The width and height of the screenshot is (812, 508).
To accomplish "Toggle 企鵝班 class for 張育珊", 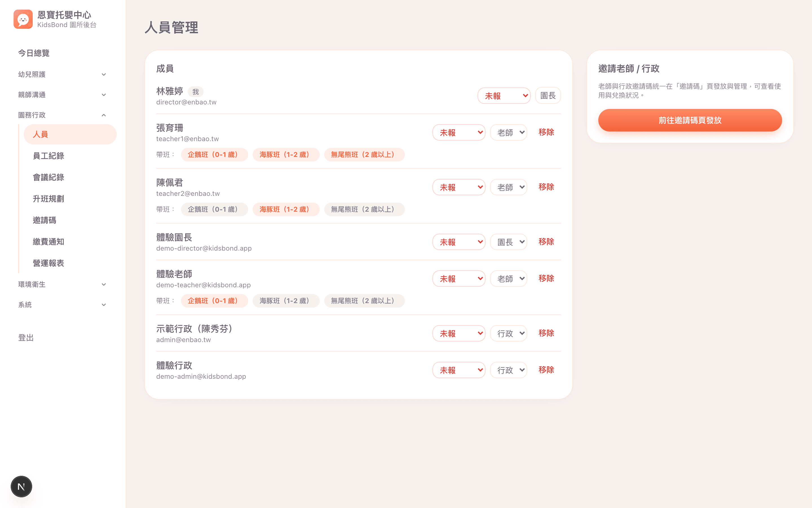I will coord(214,155).
